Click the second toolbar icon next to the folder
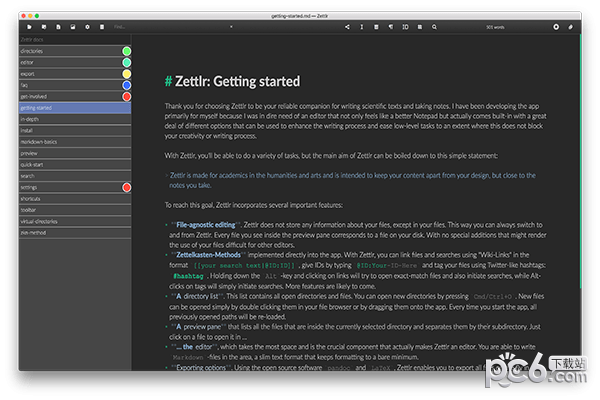Viewport: 600px width, 400px height. [x=44, y=27]
